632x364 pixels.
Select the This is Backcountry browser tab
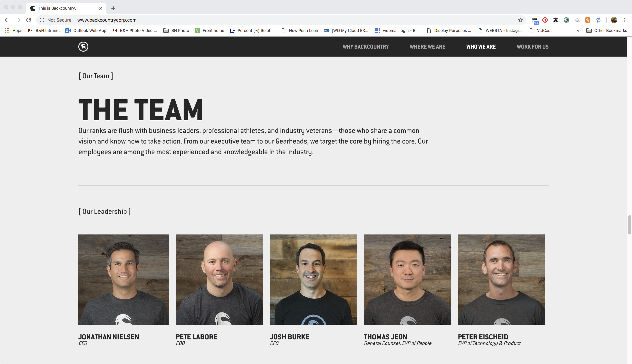coord(66,8)
